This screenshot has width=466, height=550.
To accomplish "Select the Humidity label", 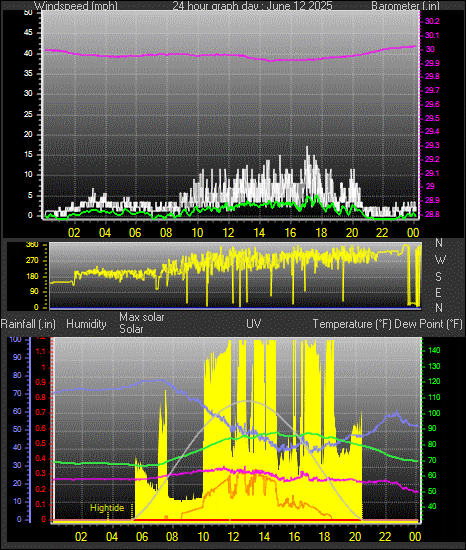I will 86,324.
